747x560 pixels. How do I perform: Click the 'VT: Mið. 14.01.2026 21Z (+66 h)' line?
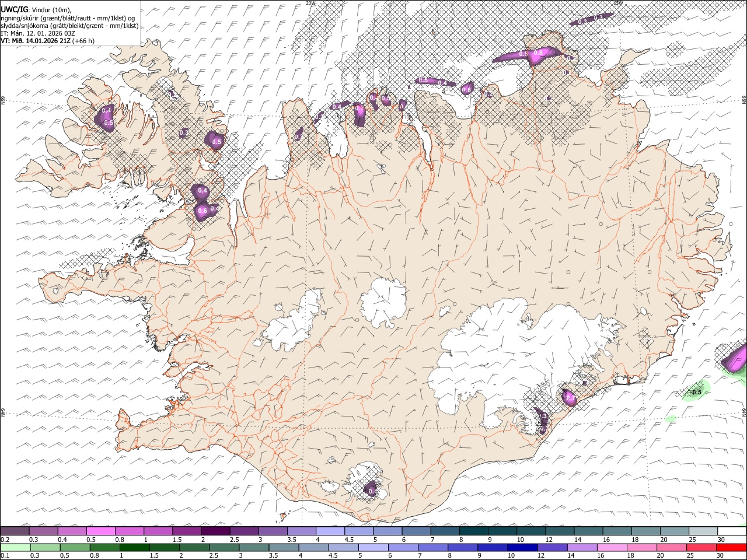coord(47,41)
